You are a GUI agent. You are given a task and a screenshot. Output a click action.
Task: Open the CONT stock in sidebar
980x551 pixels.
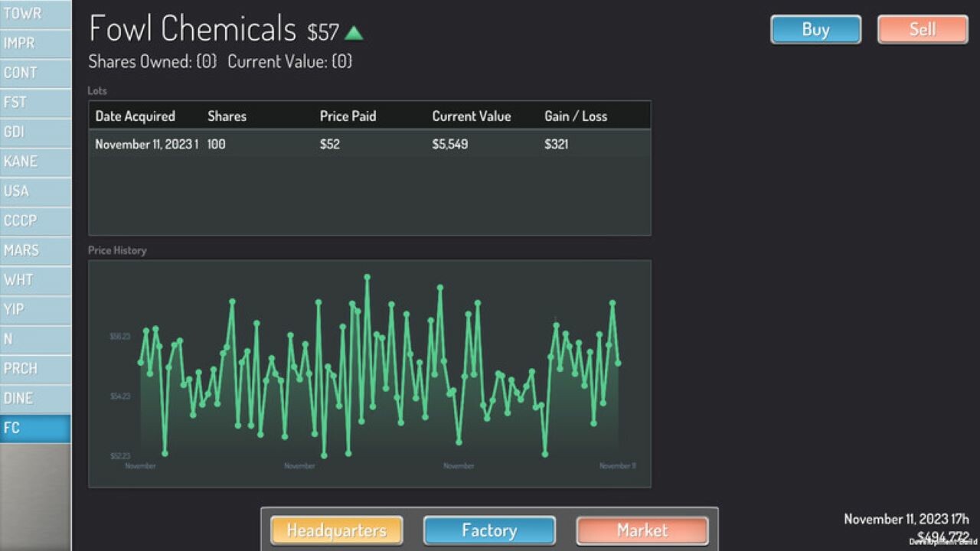[35, 73]
